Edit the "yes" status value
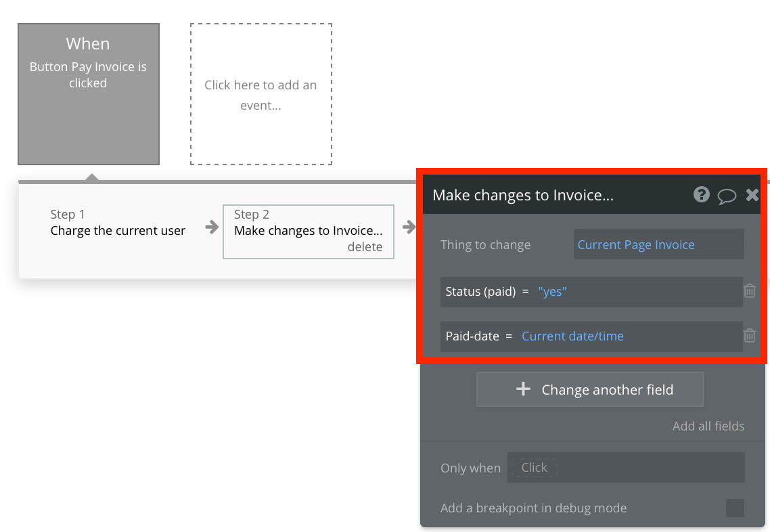Image resolution: width=770 pixels, height=532 pixels. point(552,292)
